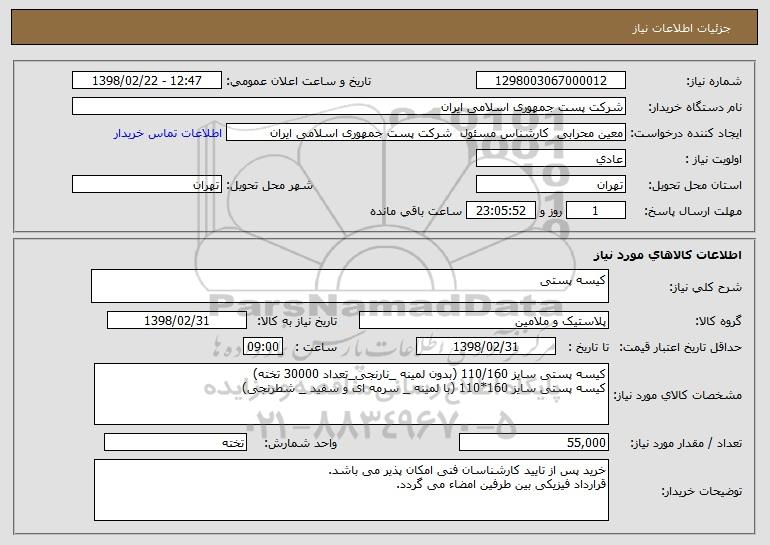
Task: Click the شهر محل تحویل field
Action: (147, 185)
